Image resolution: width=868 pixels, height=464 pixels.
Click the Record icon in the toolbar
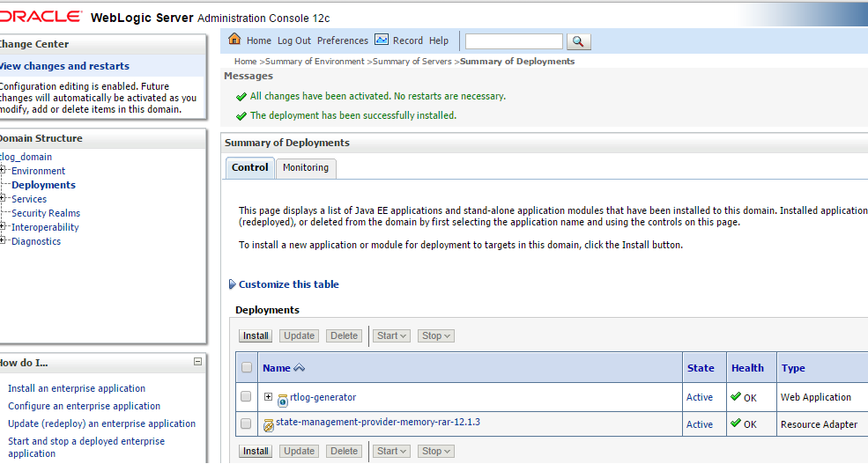point(382,40)
